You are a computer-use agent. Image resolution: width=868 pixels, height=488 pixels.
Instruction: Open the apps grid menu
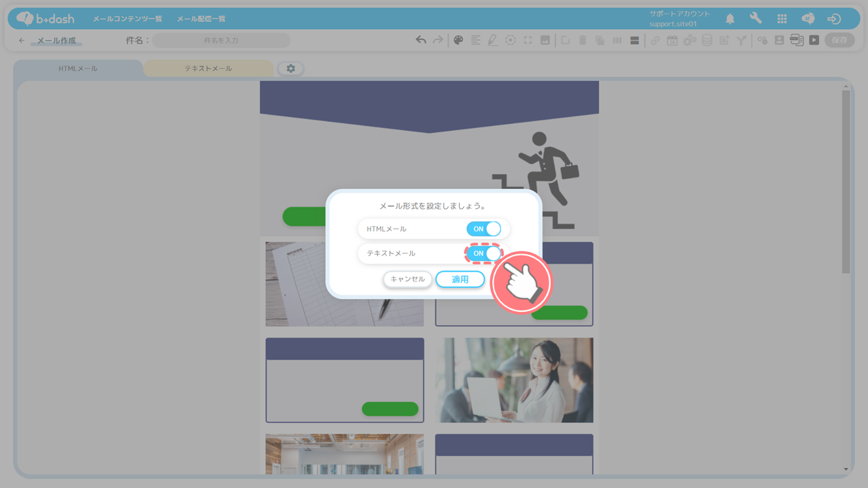pyautogui.click(x=782, y=19)
